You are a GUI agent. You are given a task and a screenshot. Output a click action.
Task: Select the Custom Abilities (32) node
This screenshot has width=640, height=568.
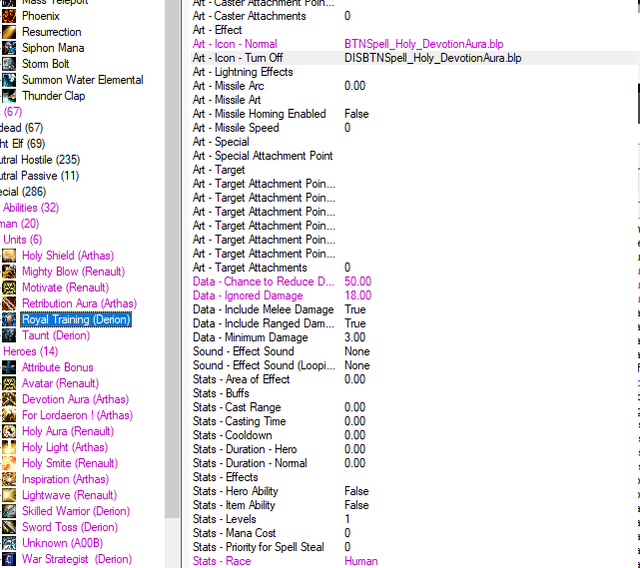tap(31, 208)
